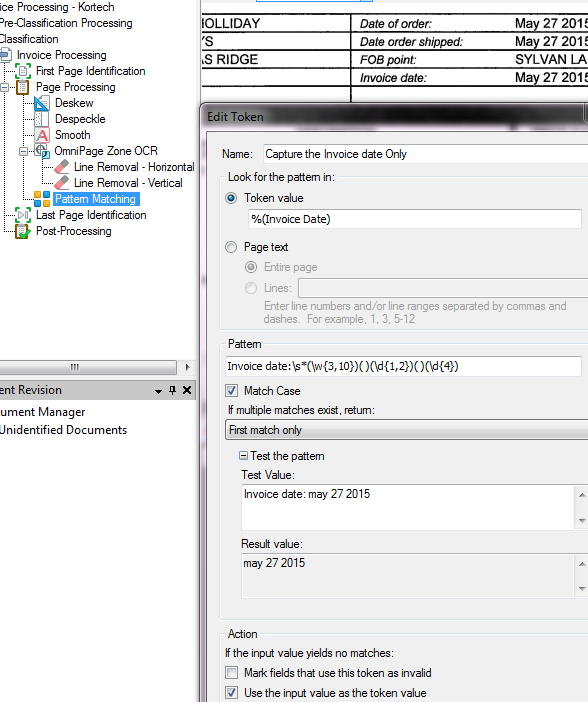This screenshot has width=588, height=702.
Task: Click the Smooth step icon
Action: tap(42, 135)
